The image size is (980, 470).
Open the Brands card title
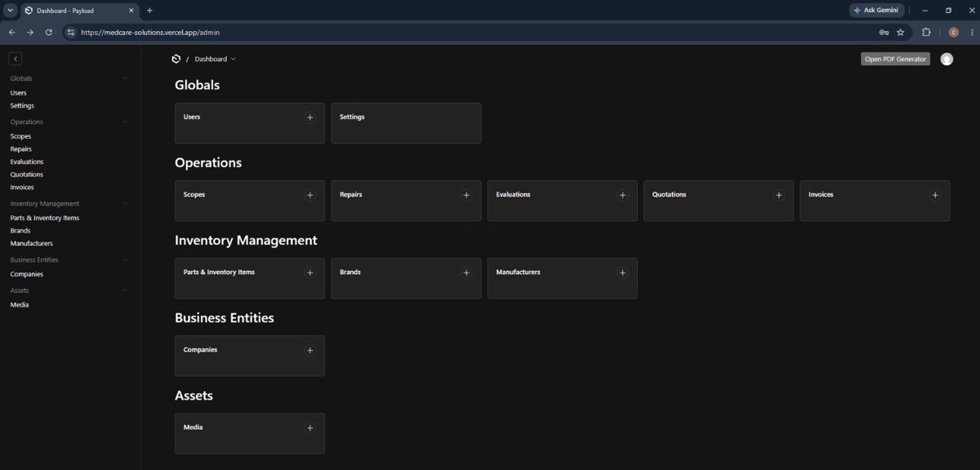(x=350, y=273)
